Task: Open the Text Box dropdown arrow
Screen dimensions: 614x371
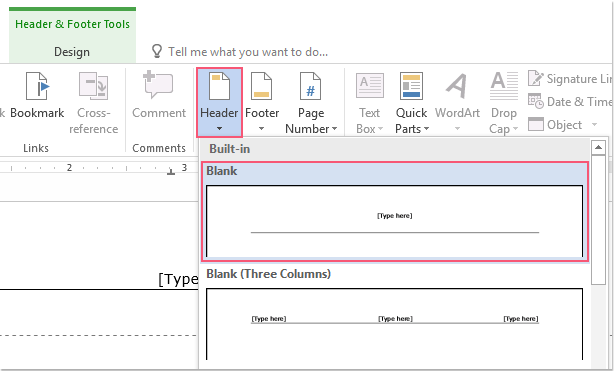Action: tap(380, 128)
